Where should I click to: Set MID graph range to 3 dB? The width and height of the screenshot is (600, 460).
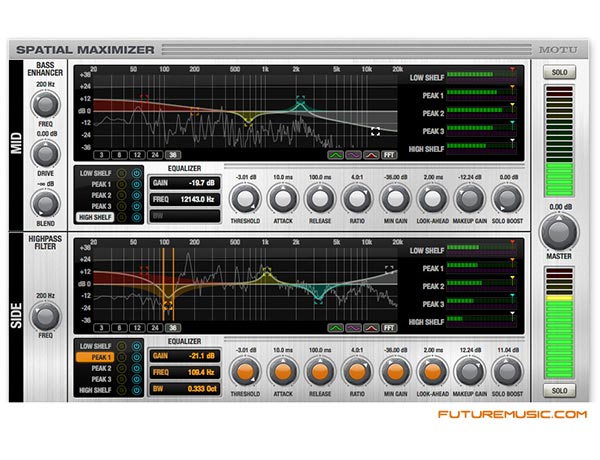pyautogui.click(x=101, y=155)
